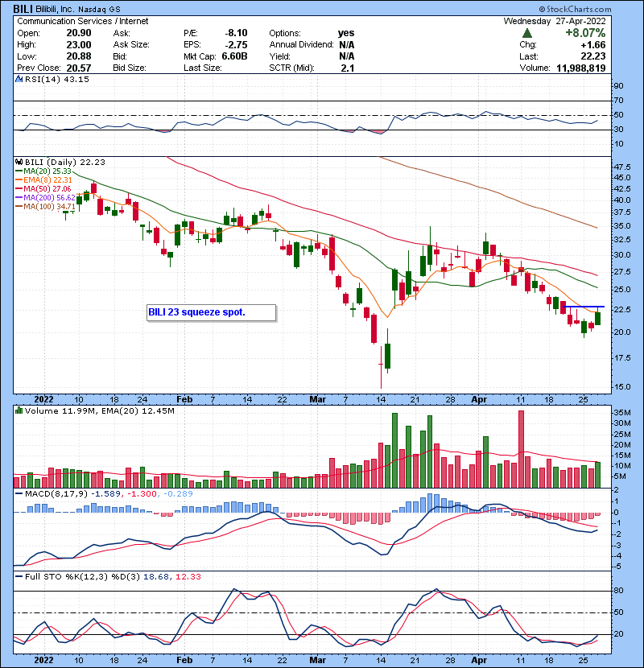The image size is (644, 668).
Task: Click the green up-triangle change arrow
Action: click(527, 33)
